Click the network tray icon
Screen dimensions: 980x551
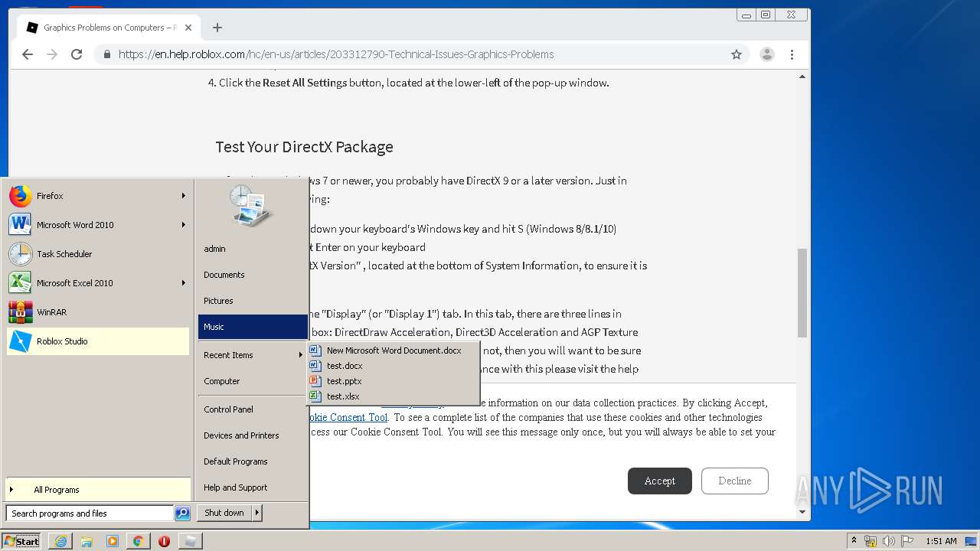click(x=871, y=541)
